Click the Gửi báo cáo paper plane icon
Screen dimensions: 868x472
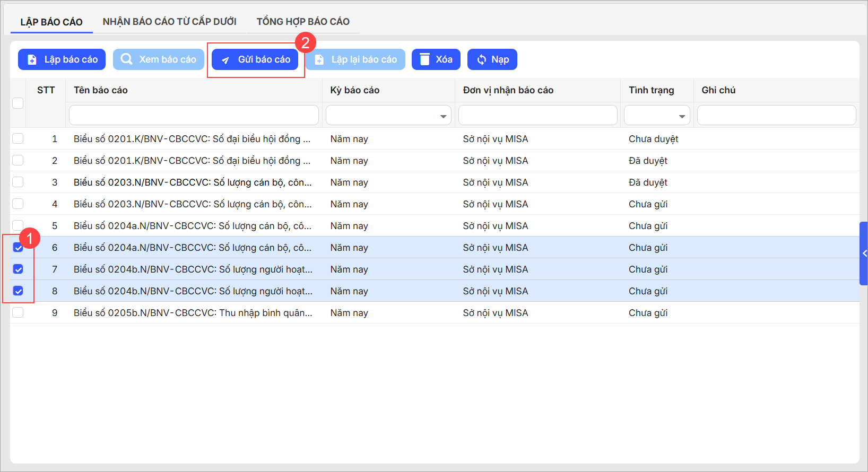point(225,60)
